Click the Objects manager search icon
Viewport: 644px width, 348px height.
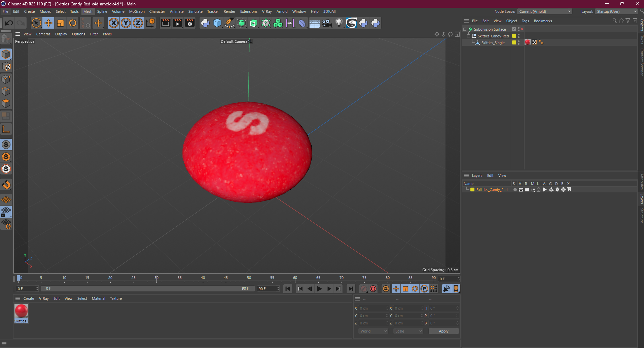[614, 21]
